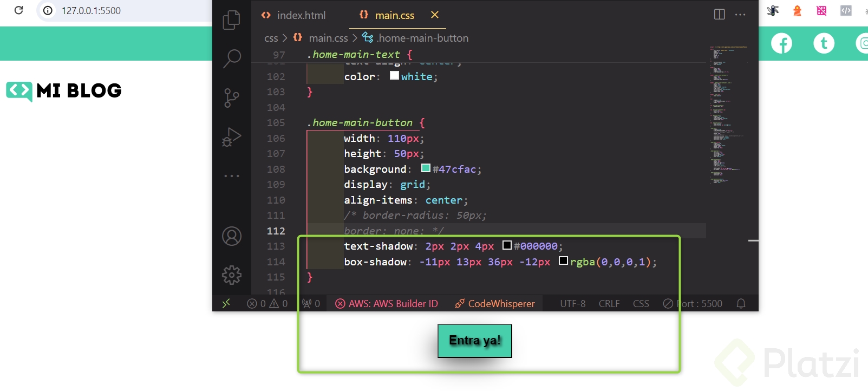
Task: Click the Live Server Port : 5500 item
Action: 693,303
